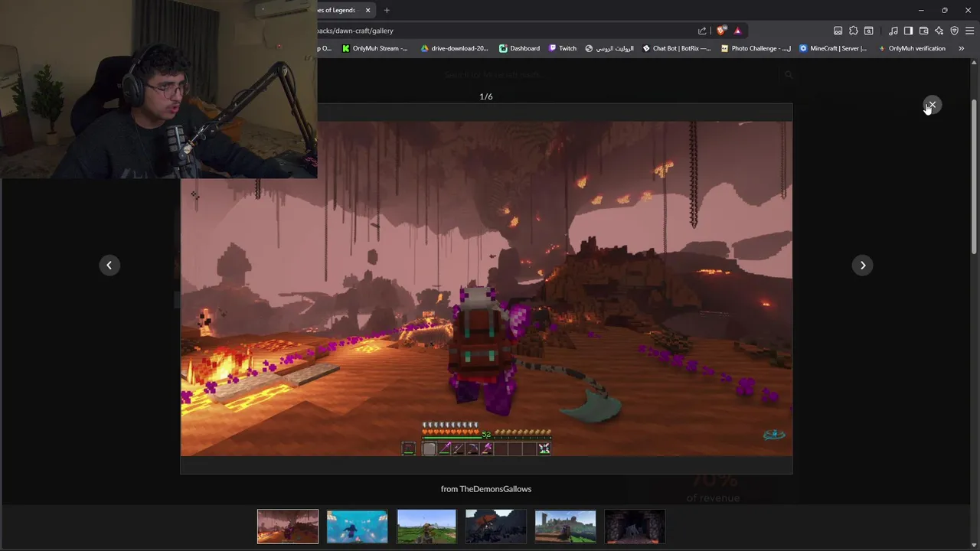The height and width of the screenshot is (551, 980).
Task: Open the Brave Wallet icon
Action: point(923,31)
